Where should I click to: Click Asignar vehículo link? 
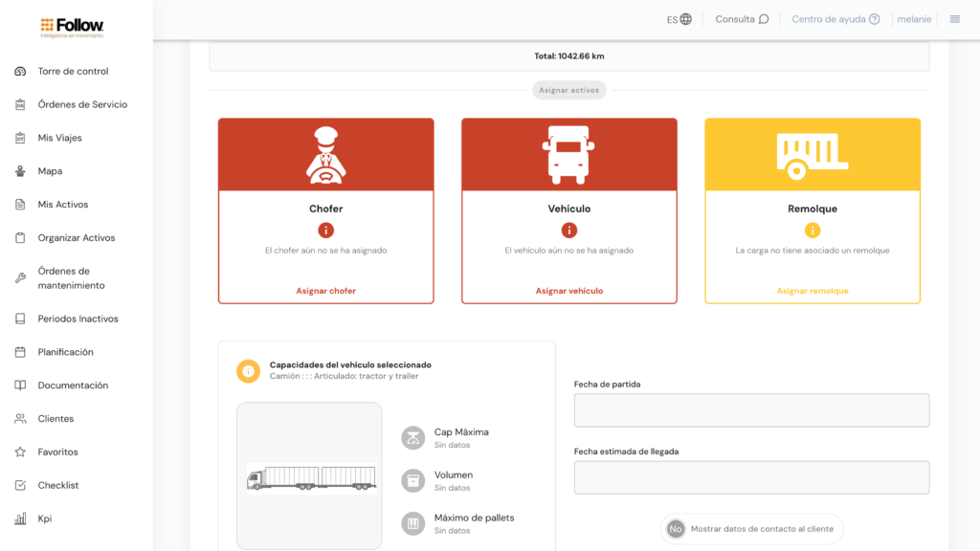tap(569, 291)
